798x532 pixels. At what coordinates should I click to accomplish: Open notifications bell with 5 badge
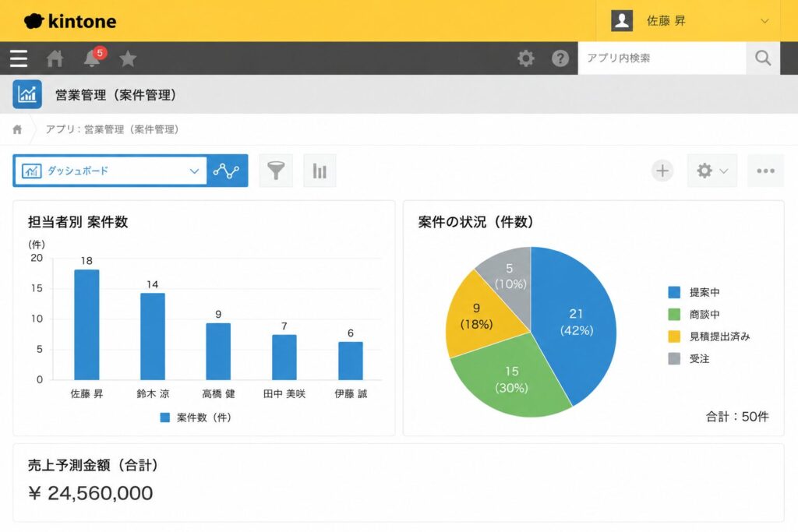coord(94,57)
